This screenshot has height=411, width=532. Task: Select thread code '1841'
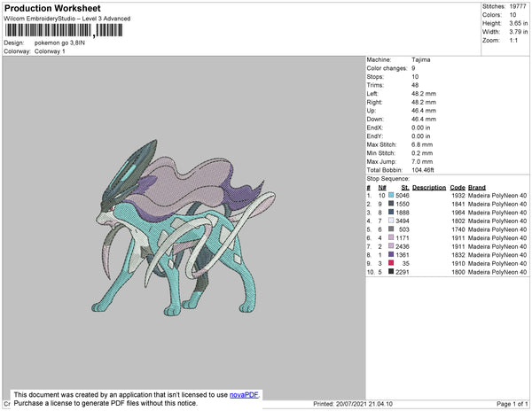[x=458, y=204]
